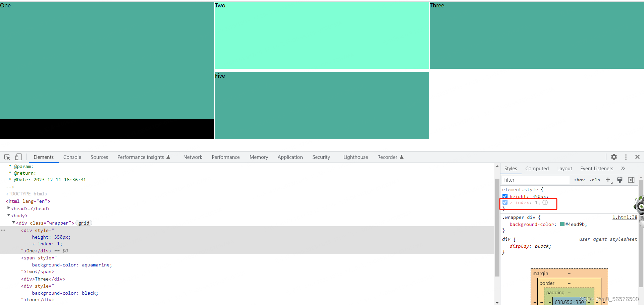Toggle the sidebar layout icon beside paint icon
644x305 pixels.
point(631,180)
